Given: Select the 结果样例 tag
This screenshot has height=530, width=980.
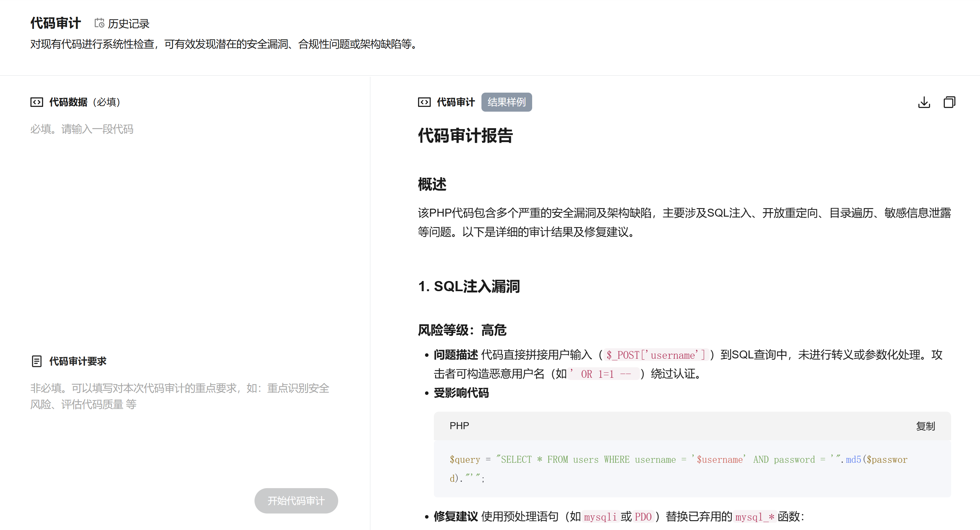Looking at the screenshot, I should (x=506, y=102).
